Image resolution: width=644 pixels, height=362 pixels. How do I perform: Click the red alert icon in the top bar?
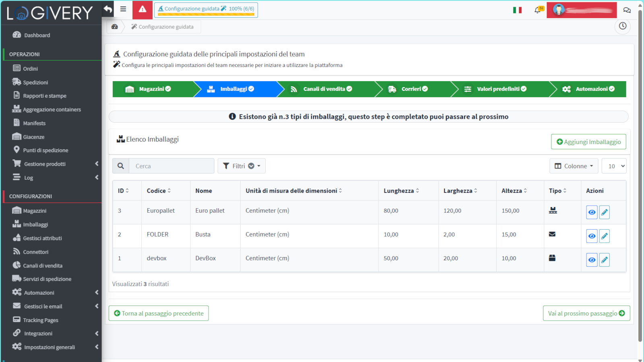(x=142, y=9)
